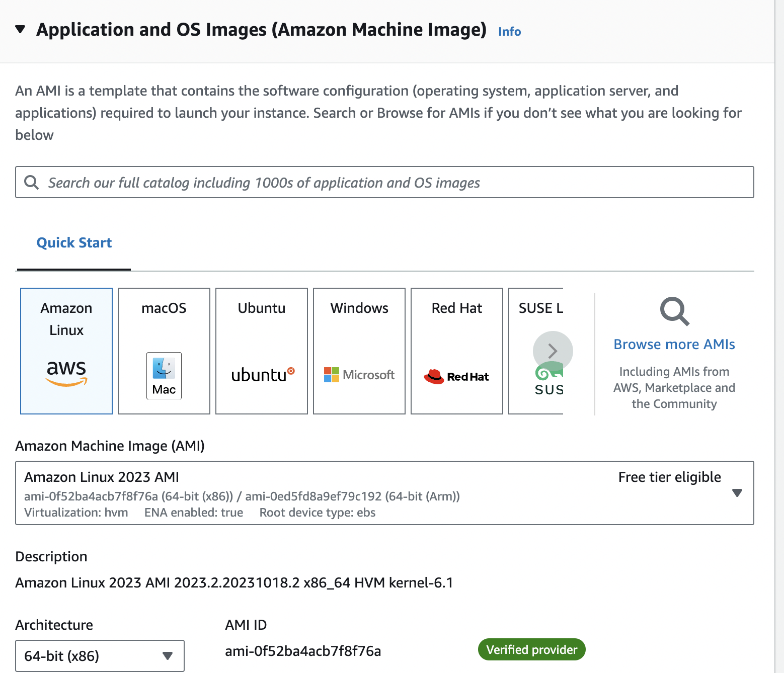Click the ENA enabled: true text
The image size is (784, 673).
tap(194, 513)
